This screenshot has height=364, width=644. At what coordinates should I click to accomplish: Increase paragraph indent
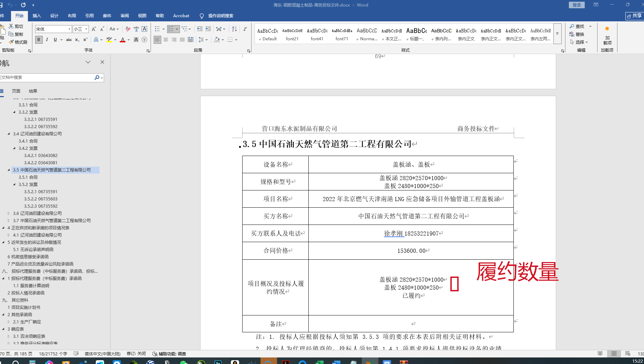[208, 29]
